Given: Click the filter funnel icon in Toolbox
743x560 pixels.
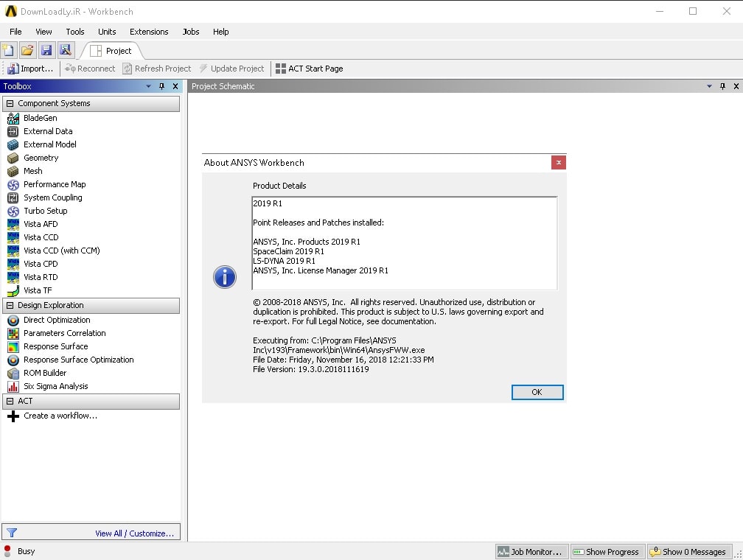Looking at the screenshot, I should (x=11, y=533).
